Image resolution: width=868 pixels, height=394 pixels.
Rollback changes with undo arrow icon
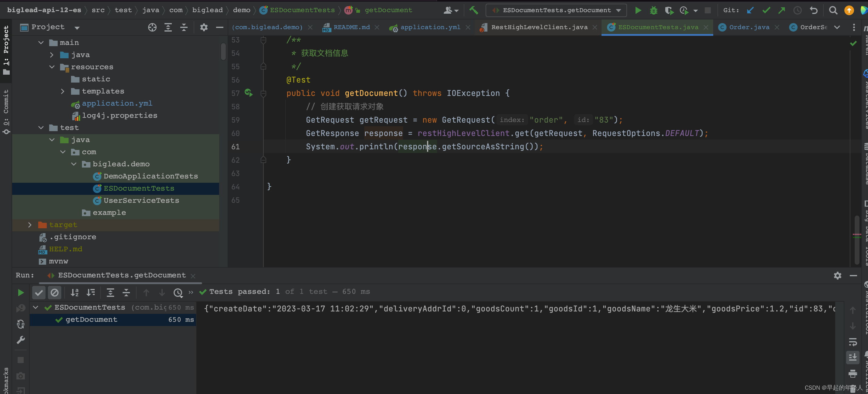(x=814, y=10)
